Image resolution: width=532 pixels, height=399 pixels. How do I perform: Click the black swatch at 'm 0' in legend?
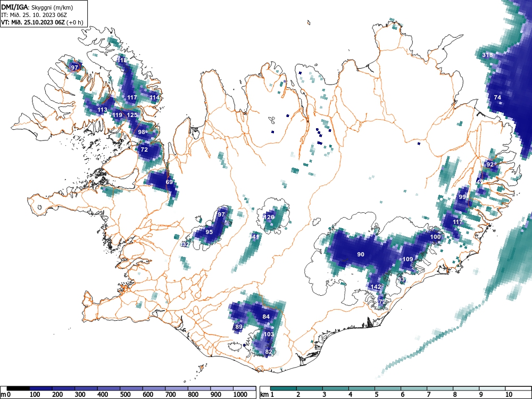[x=18, y=388]
